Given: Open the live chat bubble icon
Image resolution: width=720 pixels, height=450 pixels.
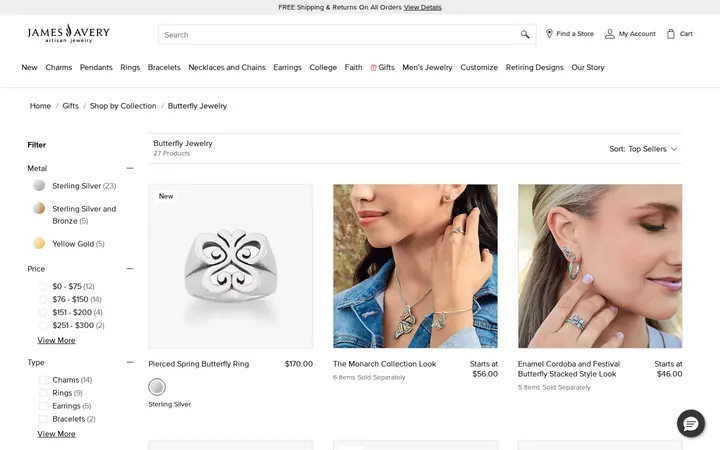Looking at the screenshot, I should 691,423.
